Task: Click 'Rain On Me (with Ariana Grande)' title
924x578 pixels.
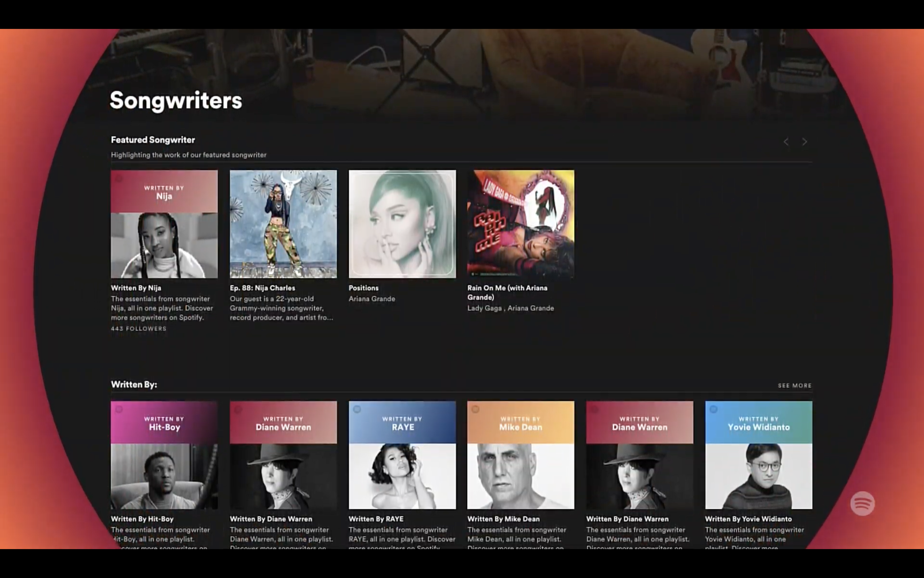Action: [508, 293]
